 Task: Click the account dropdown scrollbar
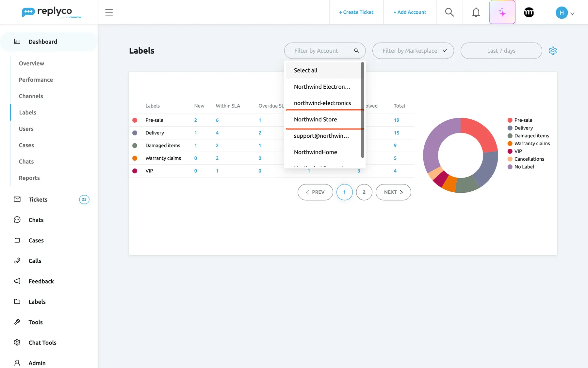(x=362, y=110)
